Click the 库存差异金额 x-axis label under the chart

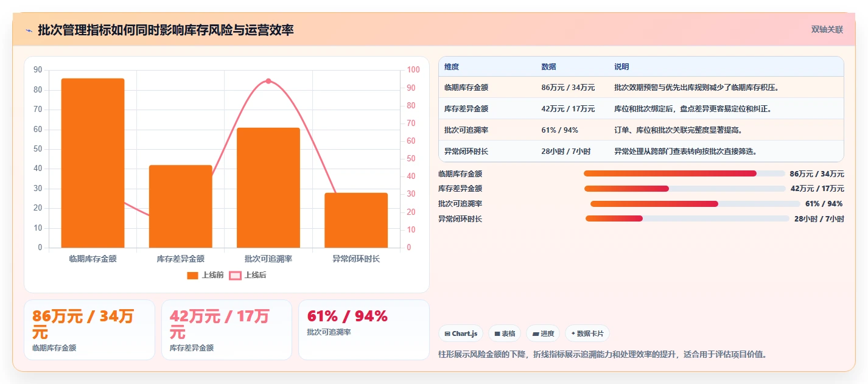180,259
